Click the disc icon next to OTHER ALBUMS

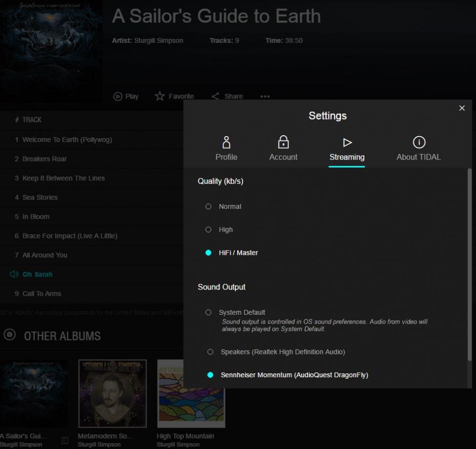click(10, 335)
